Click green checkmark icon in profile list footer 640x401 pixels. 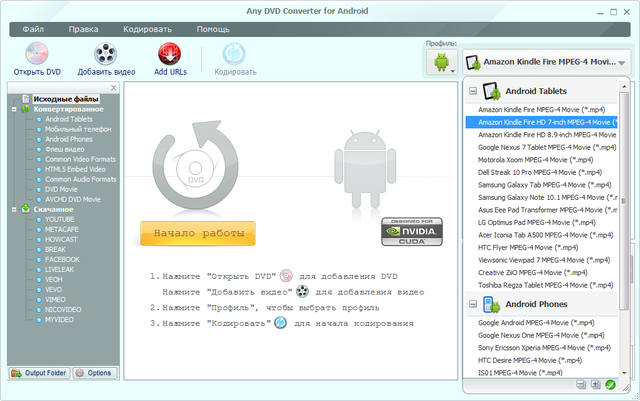[x=610, y=385]
